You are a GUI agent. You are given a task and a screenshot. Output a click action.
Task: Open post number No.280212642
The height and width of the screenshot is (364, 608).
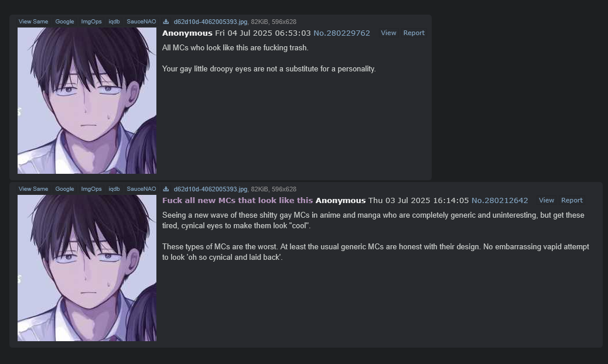[500, 200]
